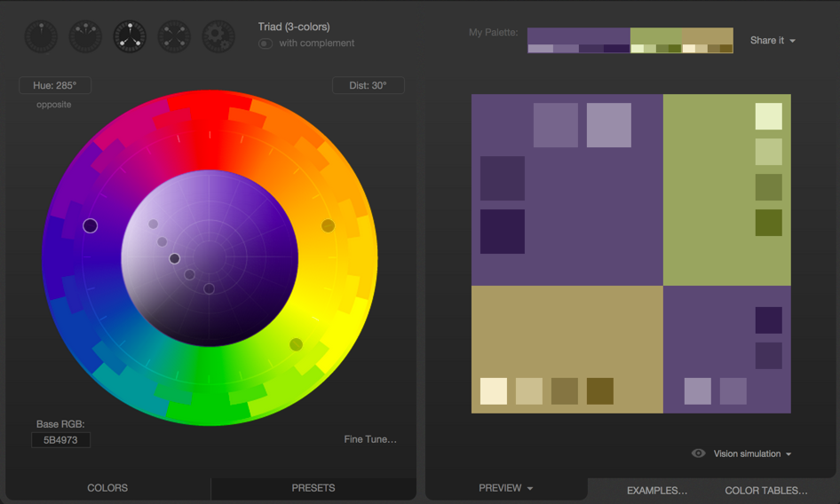Click the darkest purple square in top-left preview block
Image resolution: width=840 pixels, height=504 pixels.
click(x=503, y=232)
